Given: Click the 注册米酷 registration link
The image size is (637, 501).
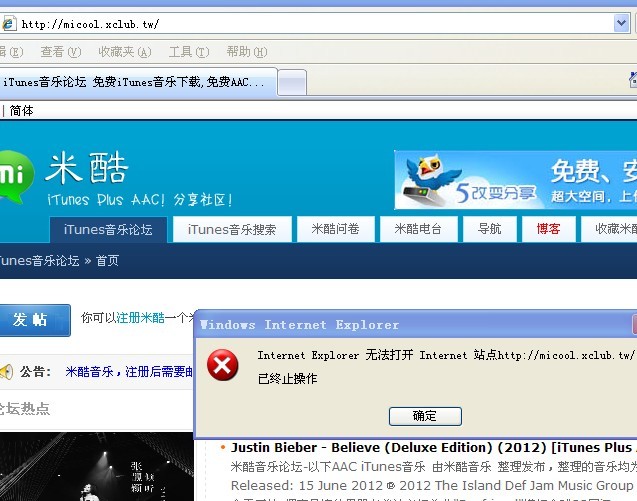Looking at the screenshot, I should (x=141, y=317).
